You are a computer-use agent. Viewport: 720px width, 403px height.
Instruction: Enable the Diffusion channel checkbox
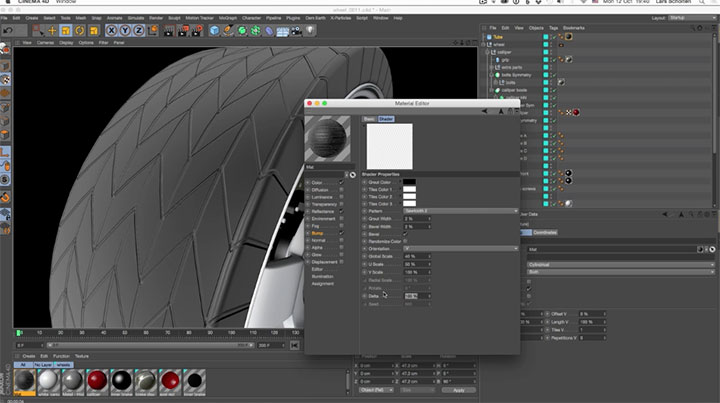(x=341, y=190)
